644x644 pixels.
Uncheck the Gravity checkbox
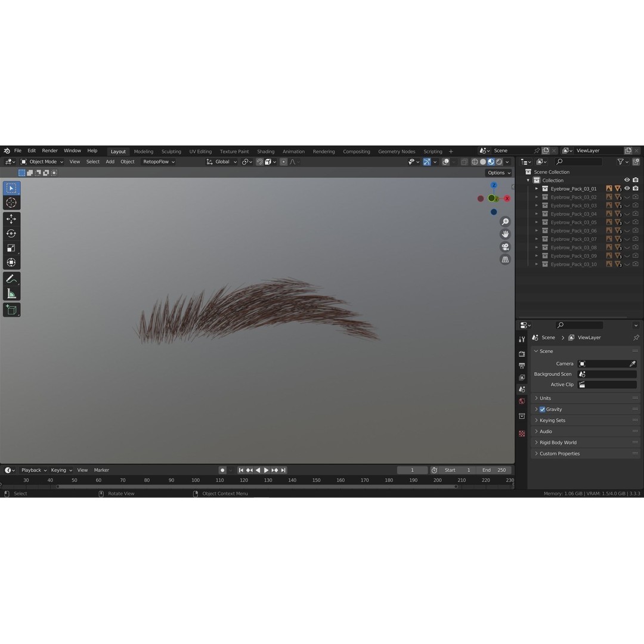(542, 410)
